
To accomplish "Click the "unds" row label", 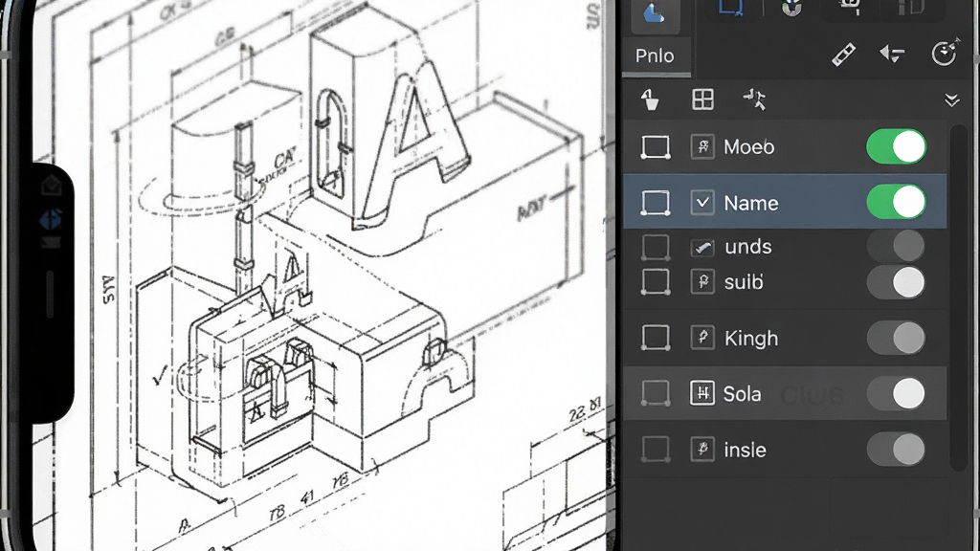I will (x=748, y=247).
